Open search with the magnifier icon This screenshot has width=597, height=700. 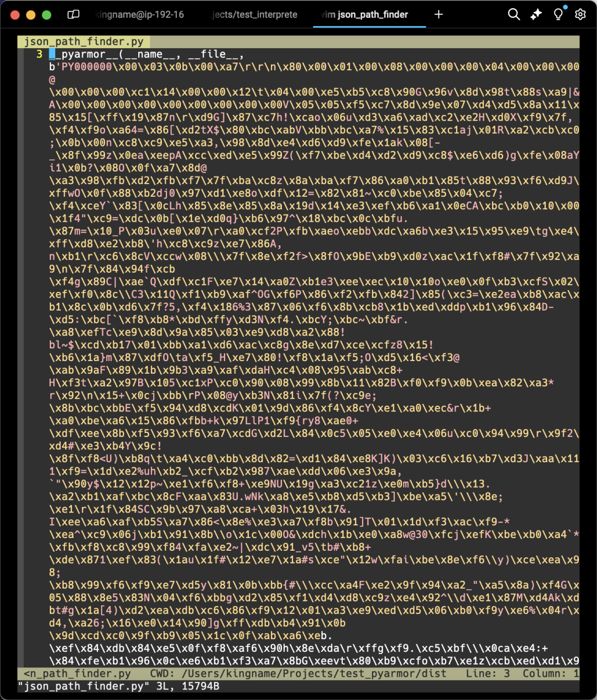pyautogui.click(x=514, y=14)
